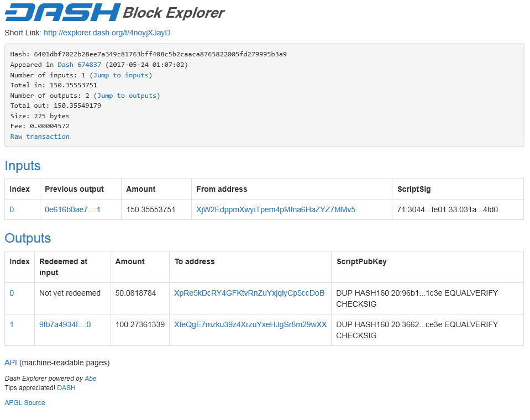This screenshot has width=530, height=420.
Task: Click the Block Explorer title text
Action: (174, 13)
